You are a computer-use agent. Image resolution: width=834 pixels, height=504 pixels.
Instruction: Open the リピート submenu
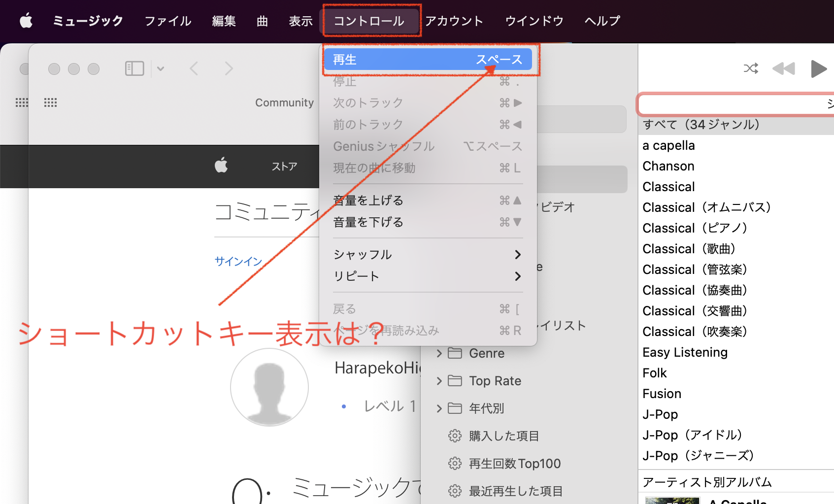427,276
